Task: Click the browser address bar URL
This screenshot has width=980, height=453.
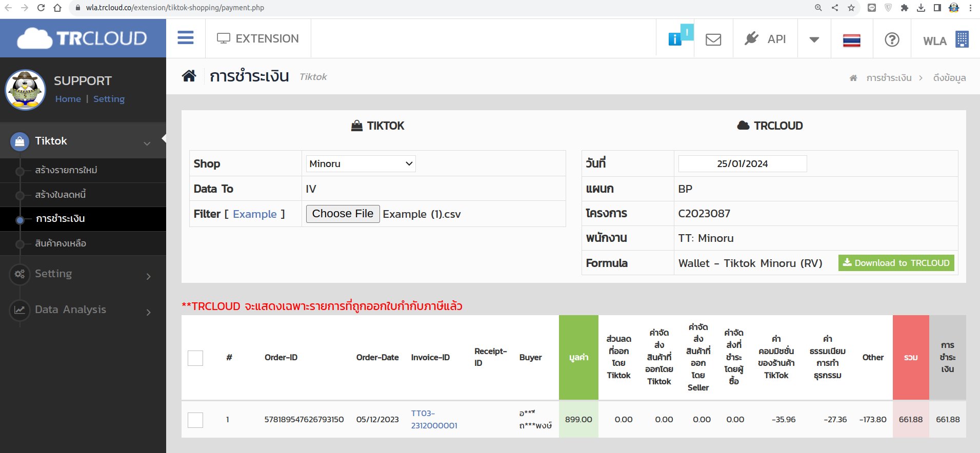Action: (175, 8)
